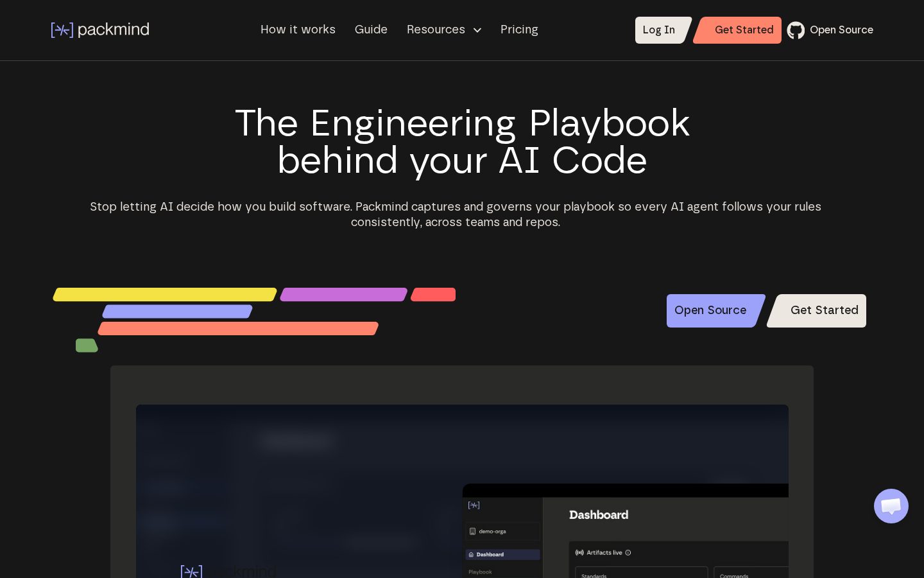Click the Log In button

coord(662,30)
